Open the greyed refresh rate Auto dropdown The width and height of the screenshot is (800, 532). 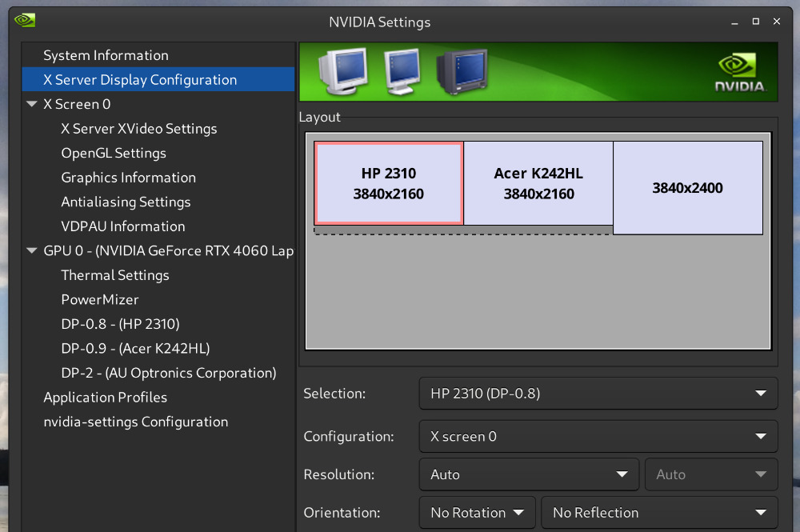click(711, 474)
